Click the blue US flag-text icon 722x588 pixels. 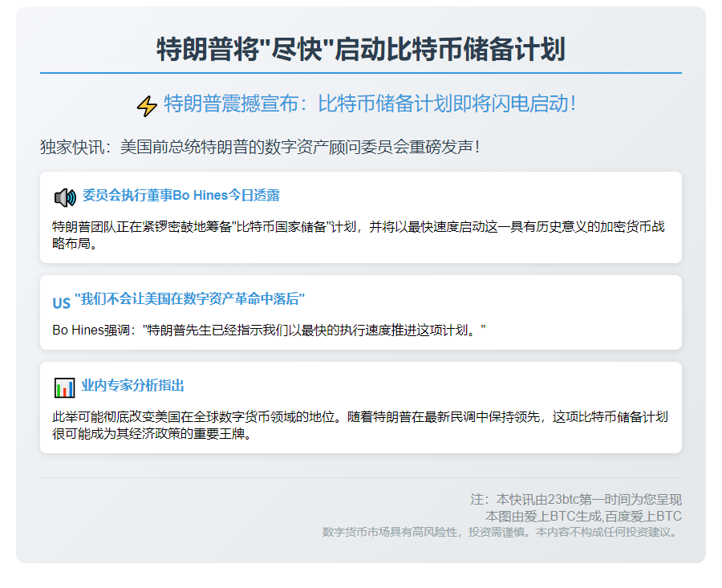click(x=62, y=303)
